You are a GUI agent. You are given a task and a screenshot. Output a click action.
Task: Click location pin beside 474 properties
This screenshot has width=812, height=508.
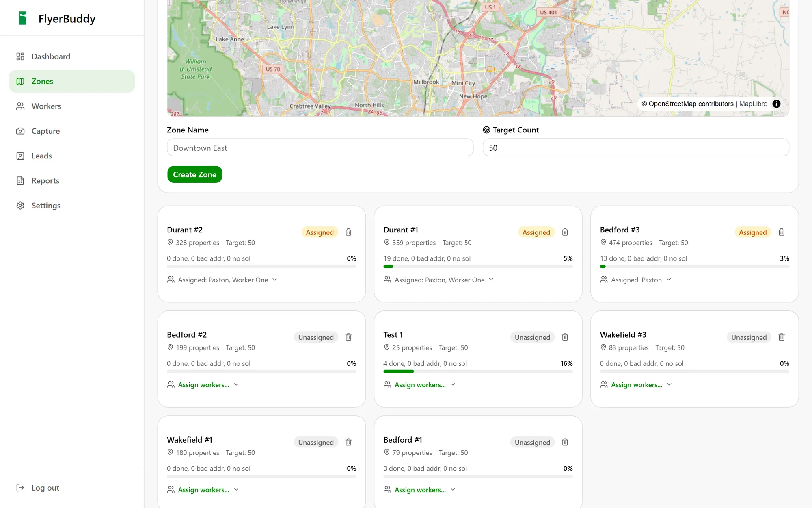click(603, 243)
